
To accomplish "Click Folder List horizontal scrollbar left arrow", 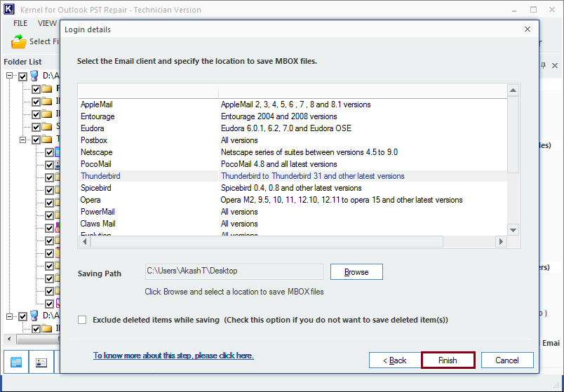I will (x=9, y=339).
